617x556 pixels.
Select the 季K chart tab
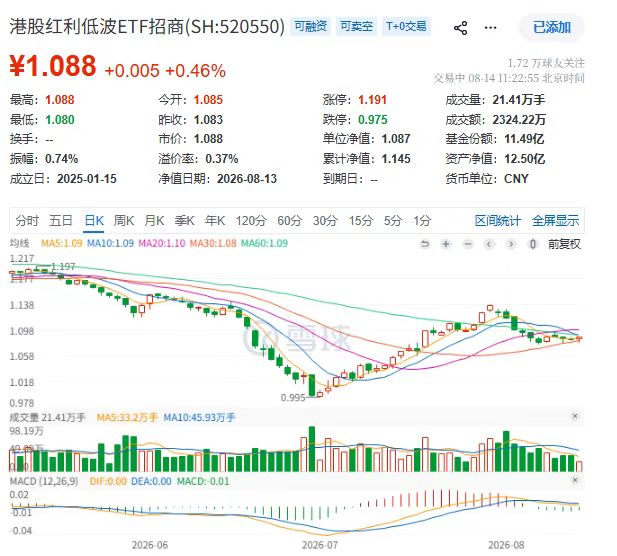pos(185,221)
